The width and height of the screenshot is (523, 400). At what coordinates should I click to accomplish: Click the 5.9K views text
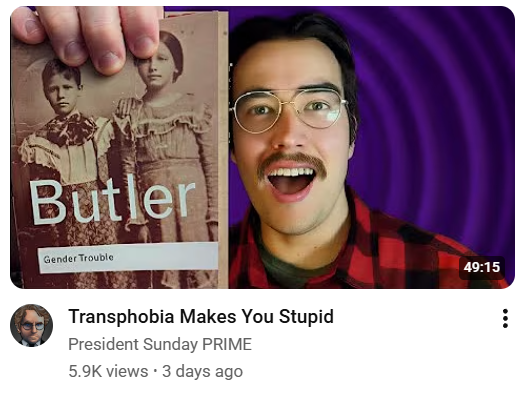click(108, 371)
